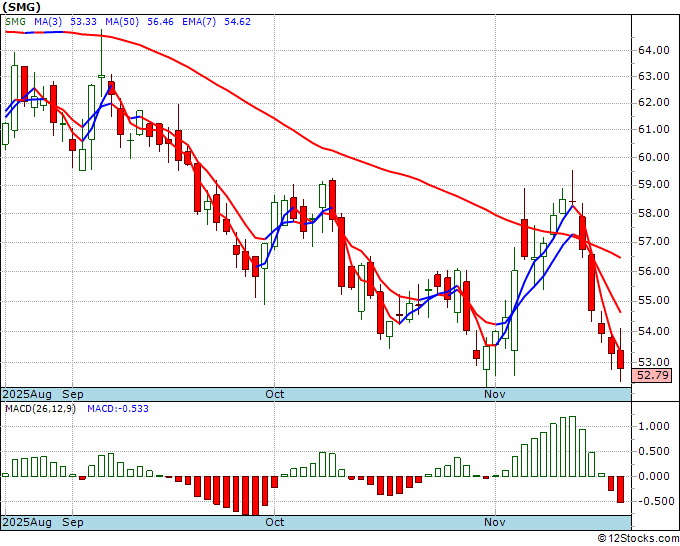The image size is (680, 546).
Task: Click the 1.000 MACD axis label
Action: click(x=654, y=426)
